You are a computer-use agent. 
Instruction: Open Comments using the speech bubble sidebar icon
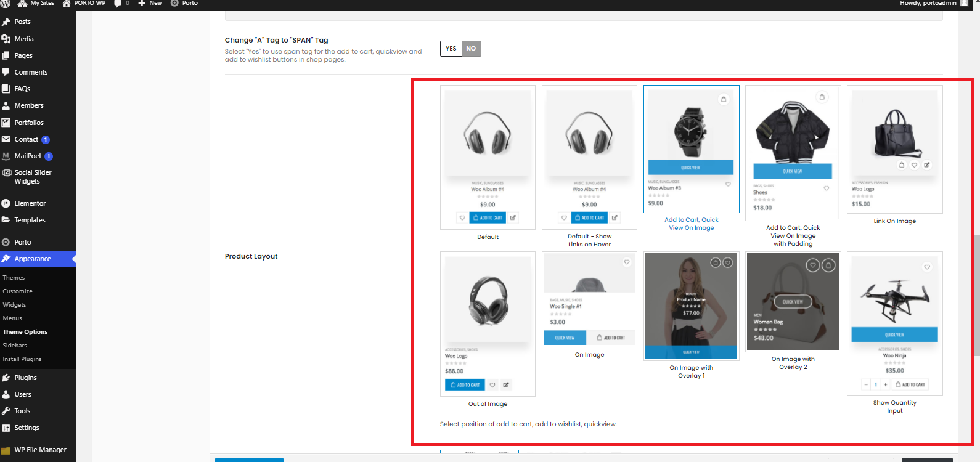(x=6, y=72)
